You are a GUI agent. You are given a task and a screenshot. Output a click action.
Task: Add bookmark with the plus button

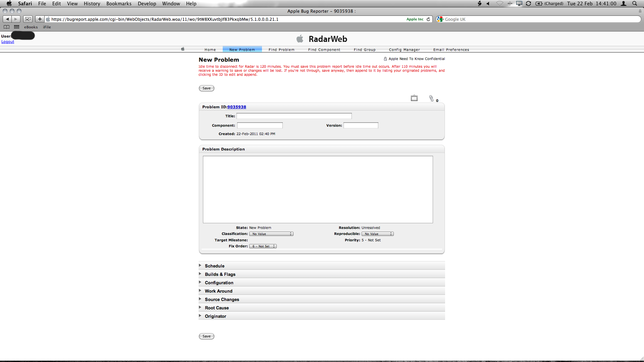pos(40,19)
